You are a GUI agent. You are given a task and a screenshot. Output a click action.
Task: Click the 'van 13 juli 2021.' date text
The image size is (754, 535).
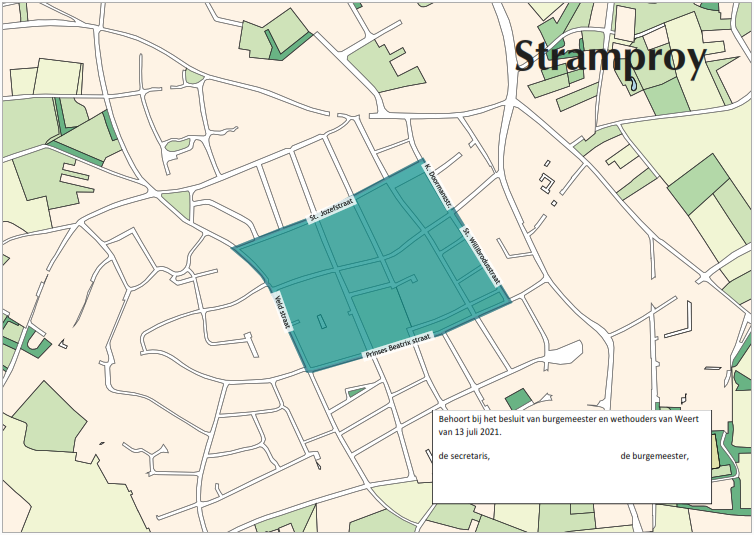[470, 433]
